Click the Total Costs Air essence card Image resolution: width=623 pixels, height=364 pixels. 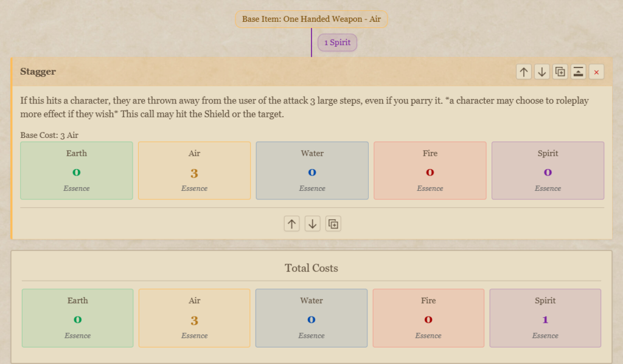[194, 318]
